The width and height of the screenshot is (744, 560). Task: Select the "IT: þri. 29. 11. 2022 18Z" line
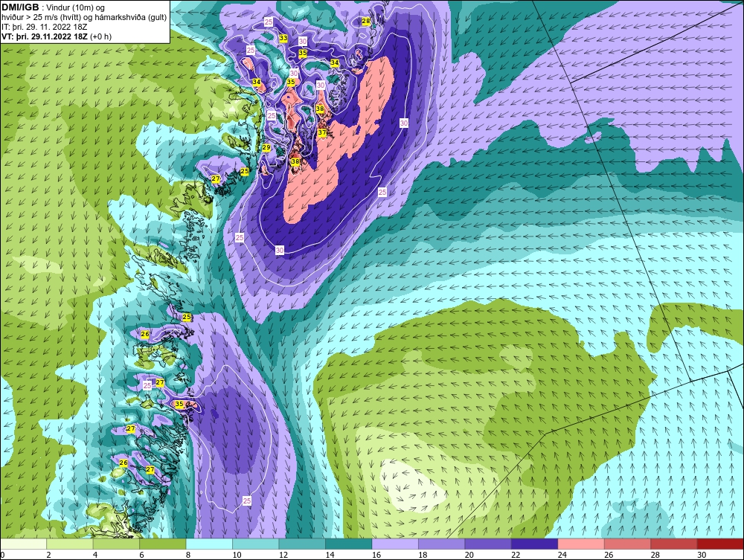[45, 27]
